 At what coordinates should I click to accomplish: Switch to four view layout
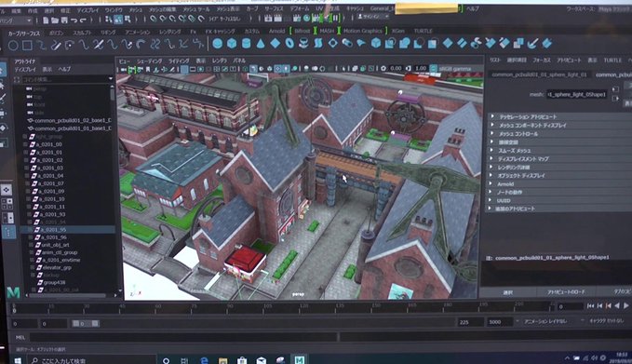7,204
